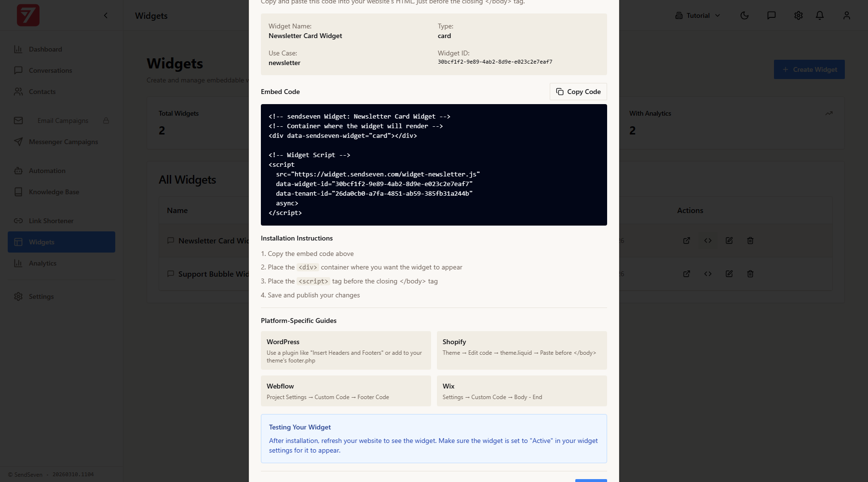Screen dimensions: 868x482
Task: Click the 'Newsletter Card Widget' name in dialog
Action: [x=305, y=36]
